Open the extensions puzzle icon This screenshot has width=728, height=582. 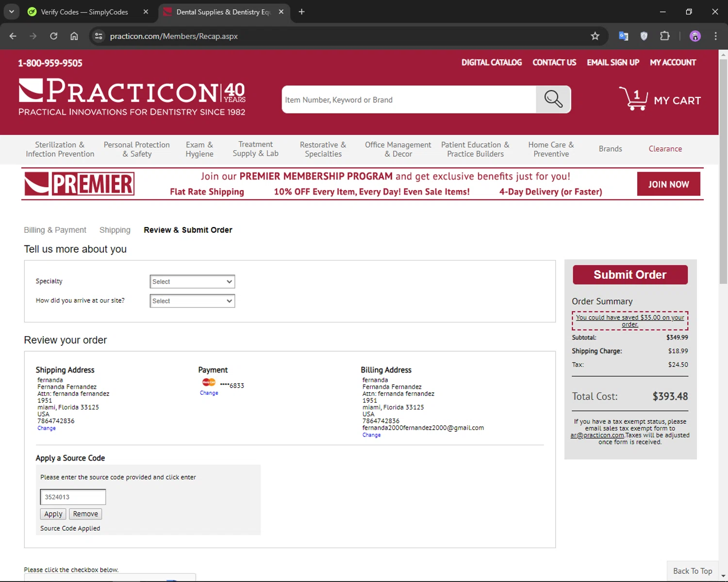(x=665, y=36)
